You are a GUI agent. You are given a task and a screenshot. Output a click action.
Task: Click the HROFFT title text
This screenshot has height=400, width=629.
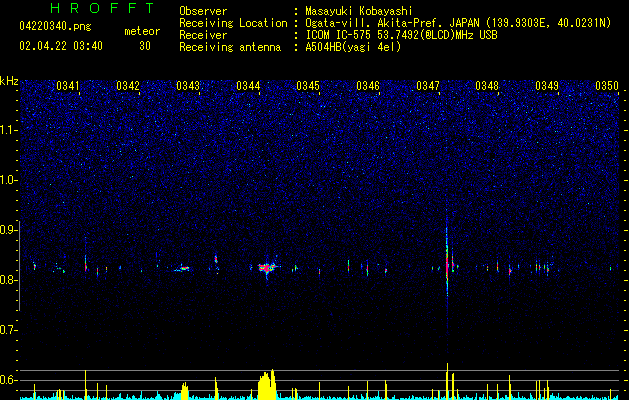pyautogui.click(x=103, y=8)
